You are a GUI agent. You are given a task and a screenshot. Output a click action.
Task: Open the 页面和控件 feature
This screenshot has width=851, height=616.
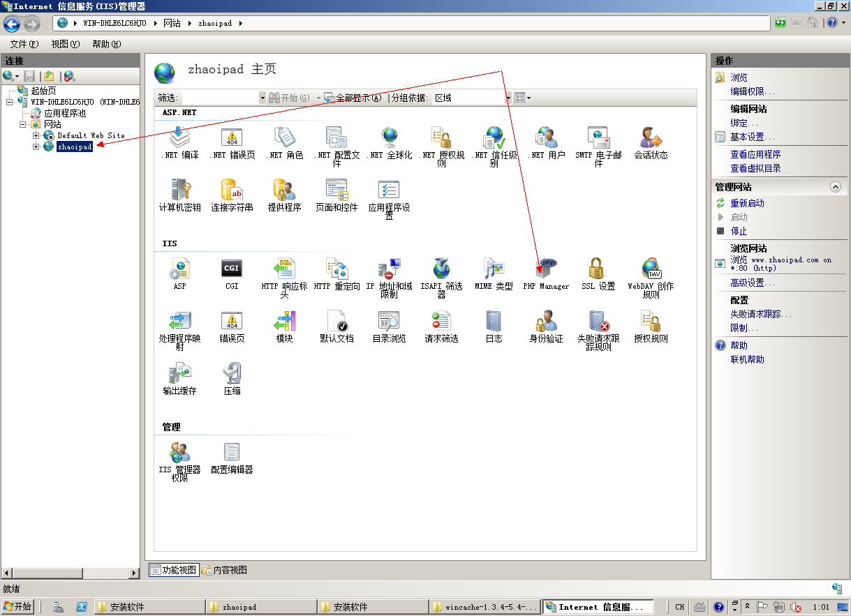(336, 195)
